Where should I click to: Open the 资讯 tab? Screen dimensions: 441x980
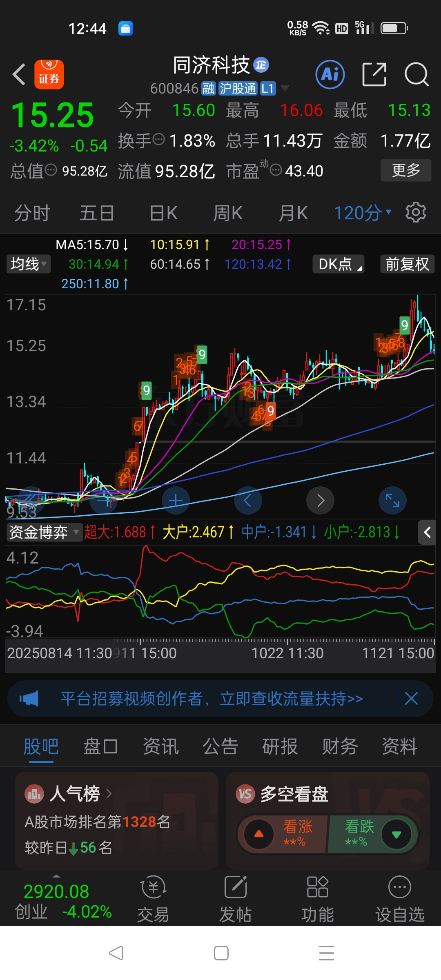(160, 746)
